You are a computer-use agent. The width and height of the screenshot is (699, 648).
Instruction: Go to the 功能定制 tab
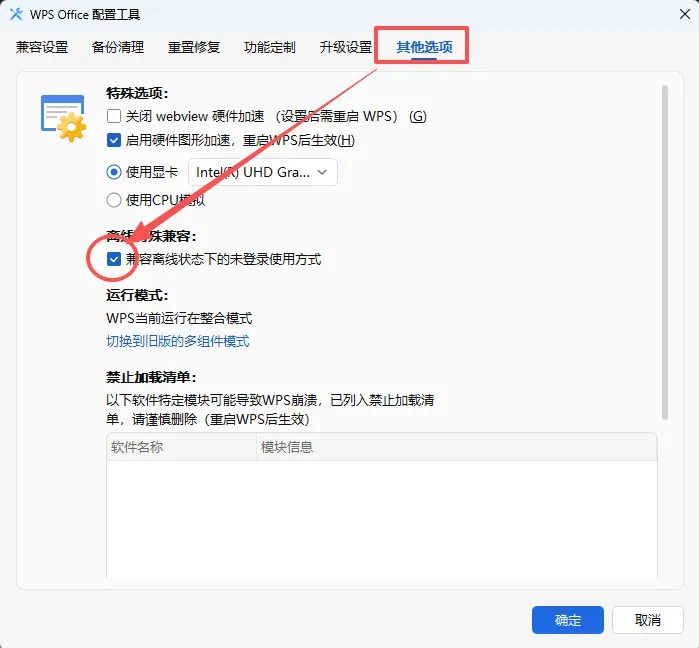tap(270, 47)
